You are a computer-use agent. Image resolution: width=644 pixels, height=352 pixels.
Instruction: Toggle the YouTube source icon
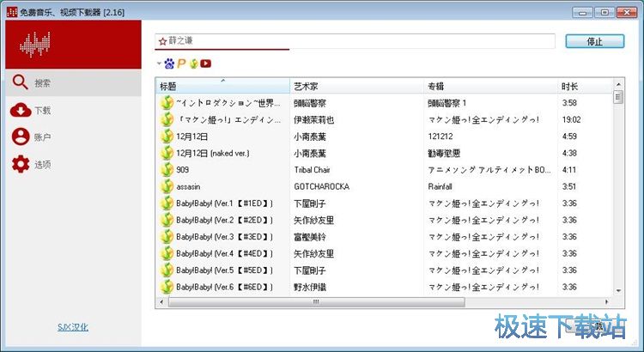coord(206,64)
